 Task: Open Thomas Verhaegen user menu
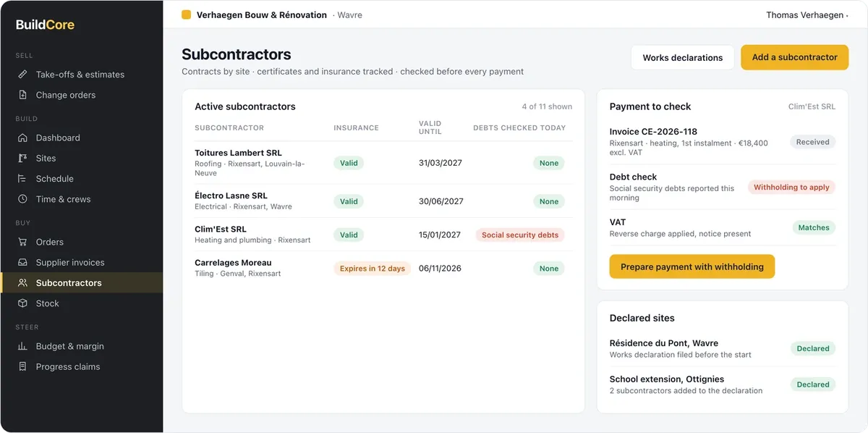click(x=807, y=14)
